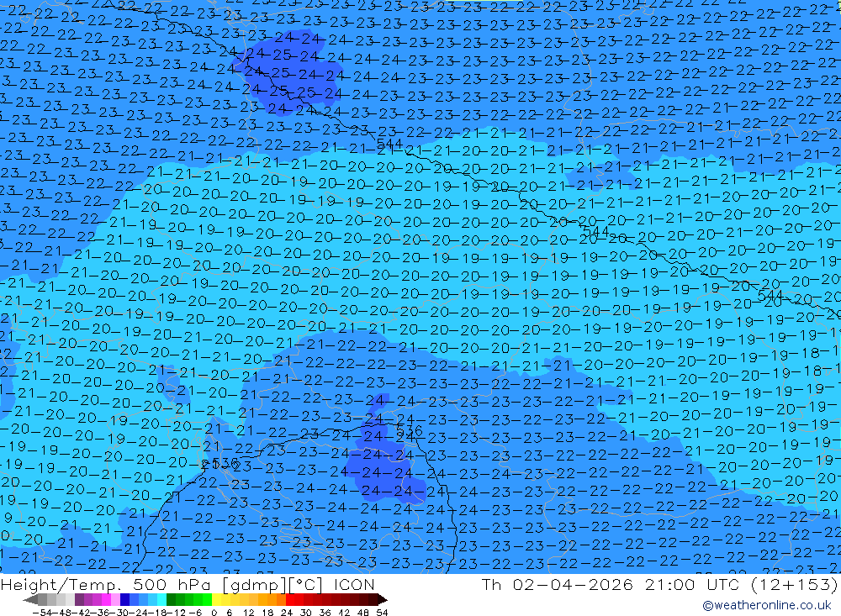This screenshot has width=841, height=616.
Task: Click the positive 36 legend scale value
Action: [325, 613]
